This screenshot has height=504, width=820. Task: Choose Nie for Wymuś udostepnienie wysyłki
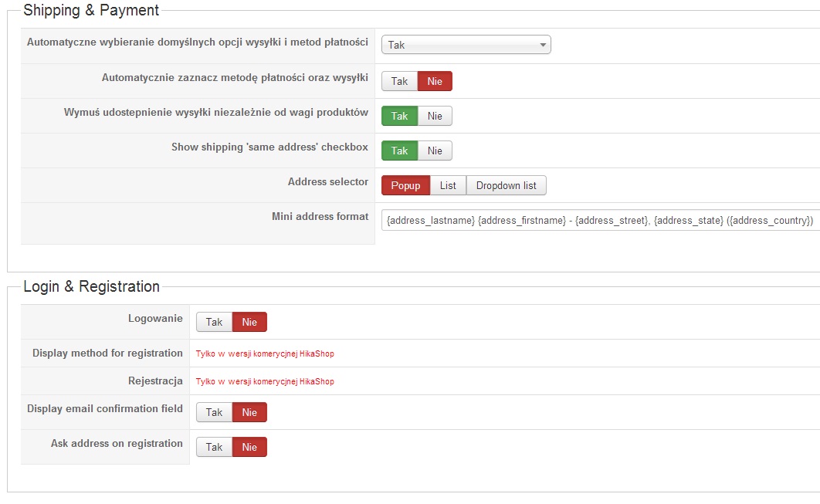(435, 116)
